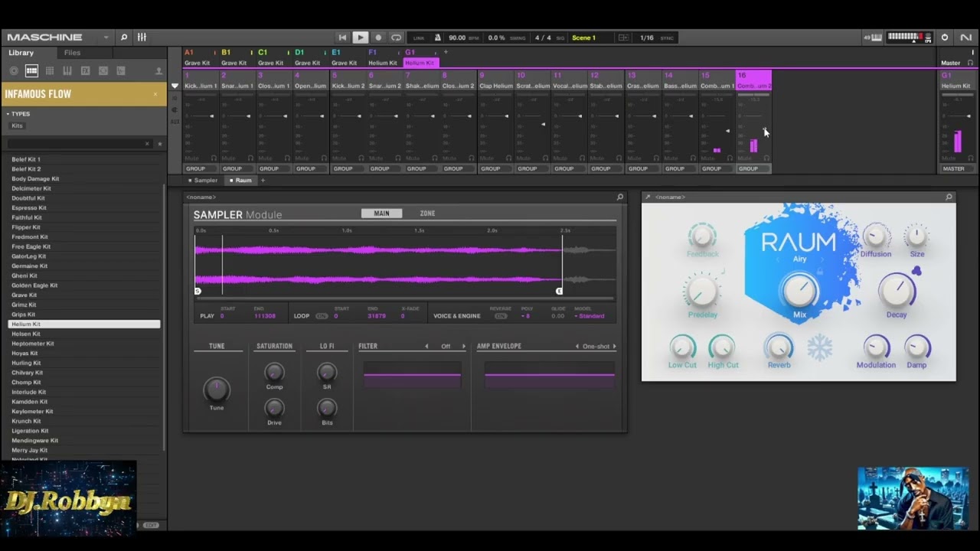
Task: Add a plug-in slot with plus icon
Action: pos(263,181)
